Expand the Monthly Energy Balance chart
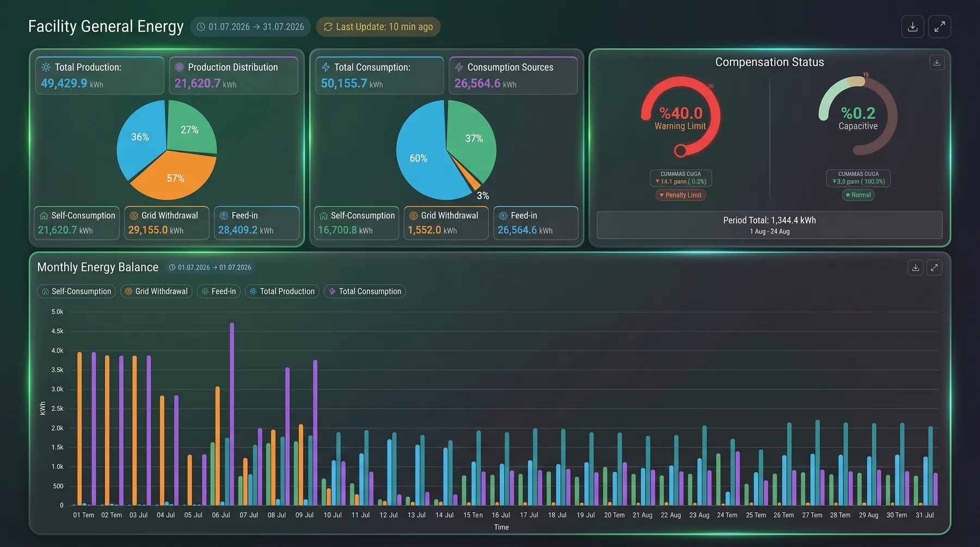The width and height of the screenshot is (980, 547). click(934, 267)
